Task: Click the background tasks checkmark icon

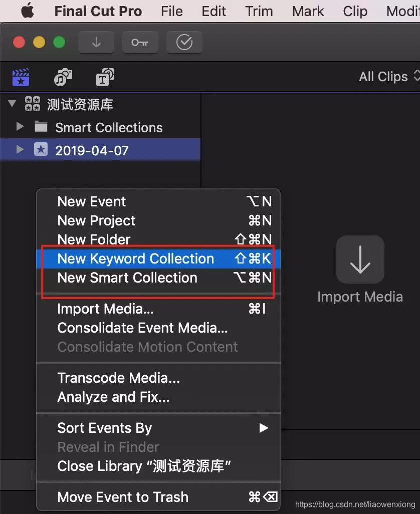Action: [184, 42]
